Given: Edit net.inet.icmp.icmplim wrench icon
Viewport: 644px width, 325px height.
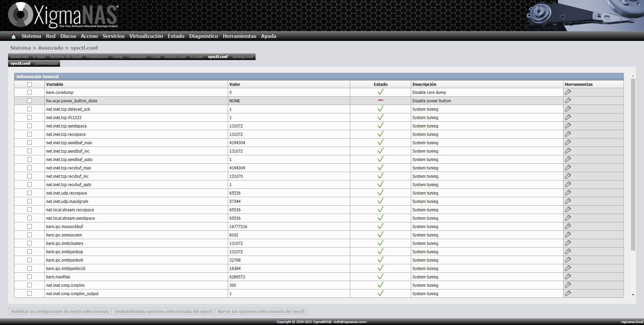Looking at the screenshot, I should pos(568,285).
